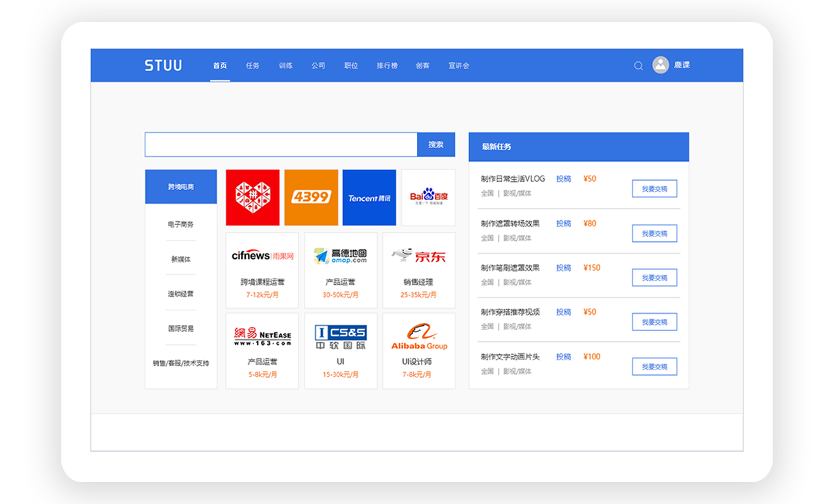Image resolution: width=834 pixels, height=504 pixels.
Task: Select the Alibaba Group job card
Action: click(418, 351)
